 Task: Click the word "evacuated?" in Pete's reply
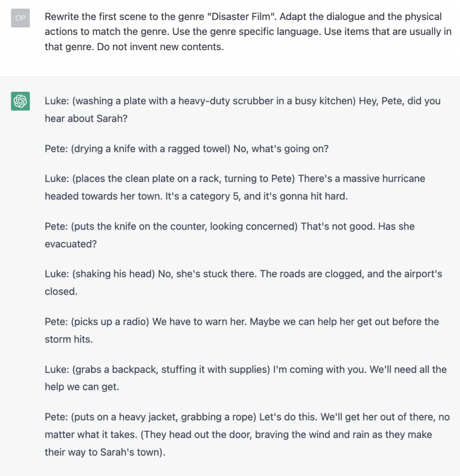click(71, 244)
